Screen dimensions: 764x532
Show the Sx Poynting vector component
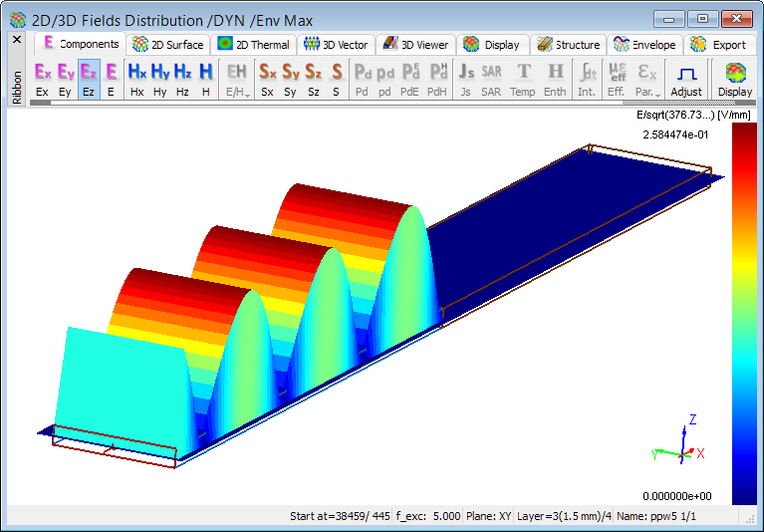click(x=268, y=80)
